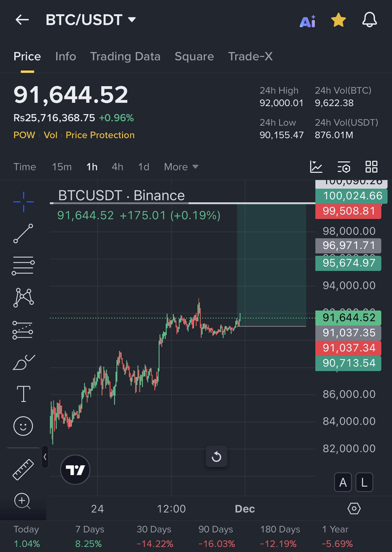
Task: Click the 91,037.35 gray price label
Action: pos(348,333)
